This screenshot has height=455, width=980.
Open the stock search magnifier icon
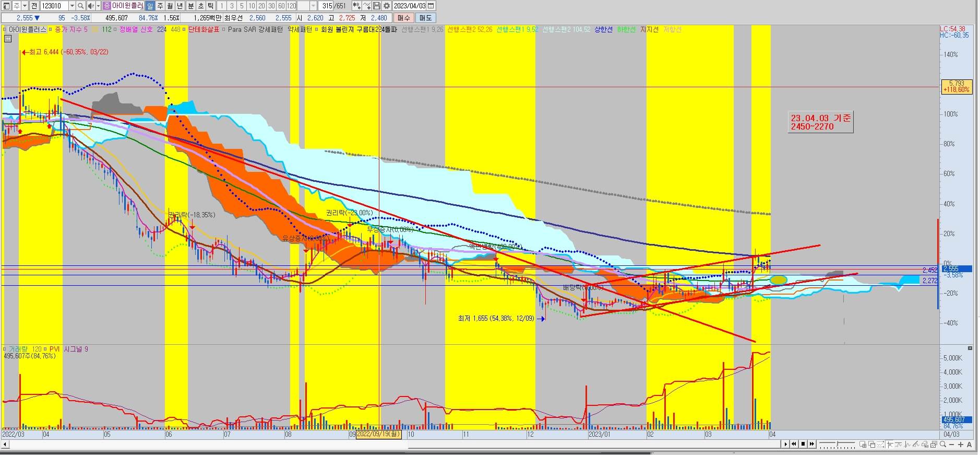click(80, 6)
